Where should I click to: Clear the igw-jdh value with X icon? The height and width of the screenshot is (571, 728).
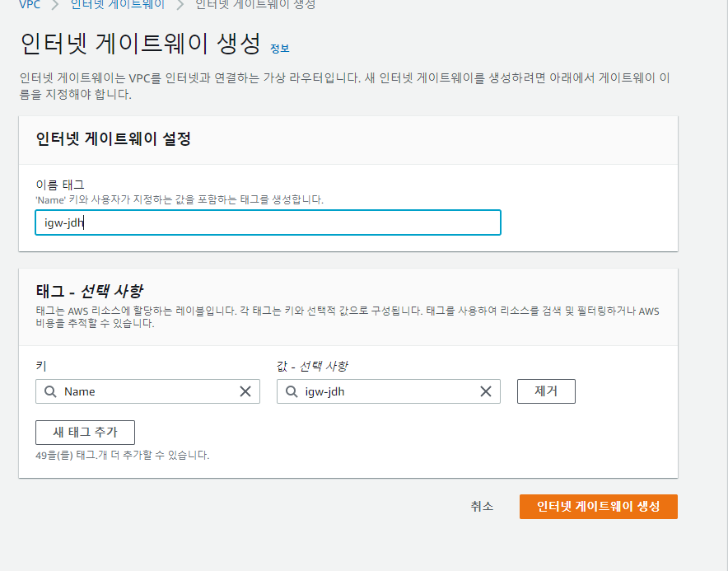tap(486, 391)
